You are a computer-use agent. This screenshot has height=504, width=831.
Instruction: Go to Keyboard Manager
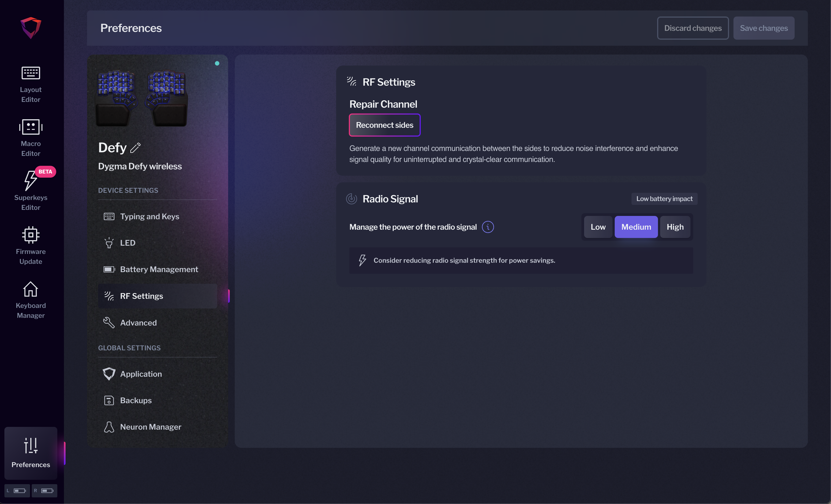(x=31, y=300)
